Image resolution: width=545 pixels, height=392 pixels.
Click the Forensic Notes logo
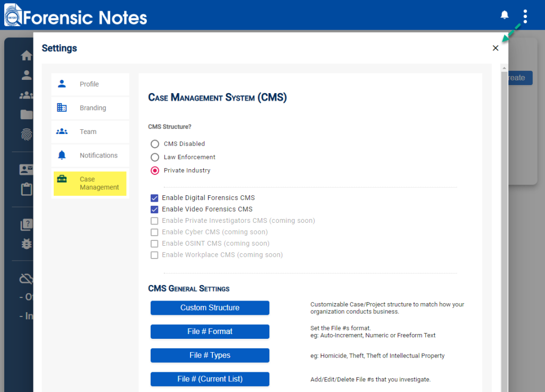pyautogui.click(x=76, y=15)
